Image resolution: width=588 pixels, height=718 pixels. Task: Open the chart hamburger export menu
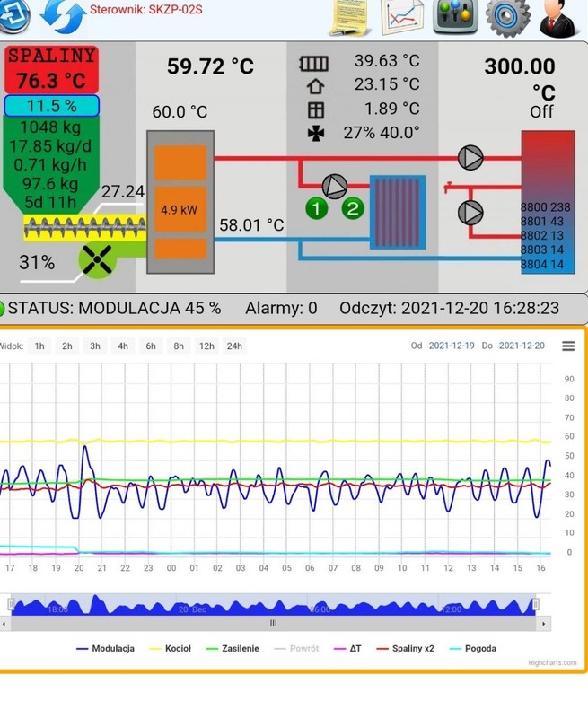(567, 346)
